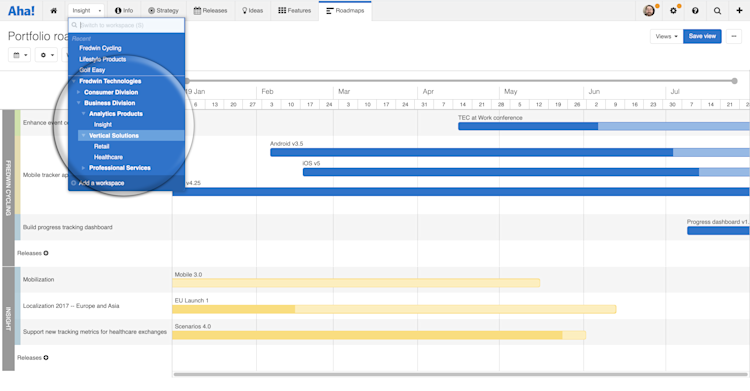This screenshot has width=750, height=391.
Task: Click the Save view button
Action: coord(702,36)
